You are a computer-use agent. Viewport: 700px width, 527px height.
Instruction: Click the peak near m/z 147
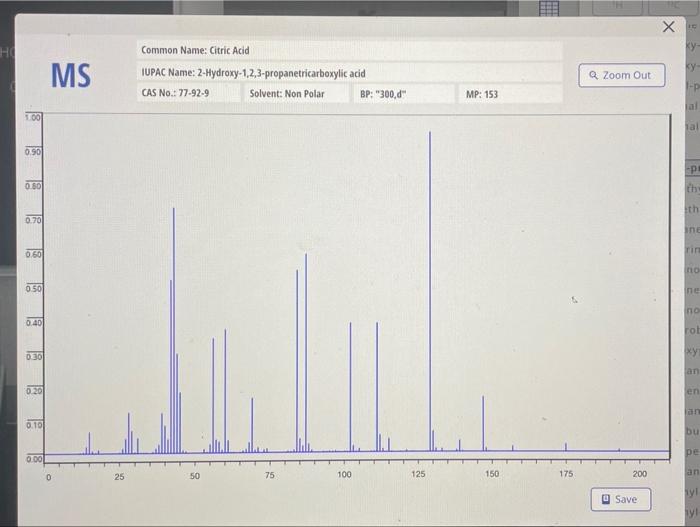(483, 423)
